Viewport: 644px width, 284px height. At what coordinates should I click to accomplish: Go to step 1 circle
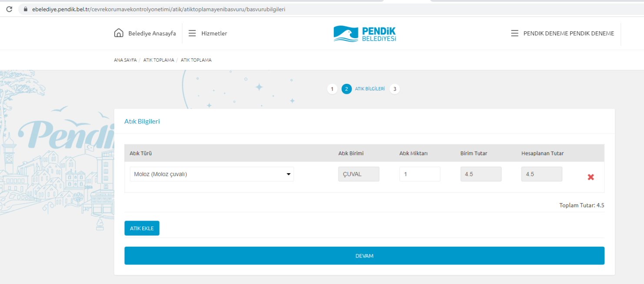click(332, 89)
